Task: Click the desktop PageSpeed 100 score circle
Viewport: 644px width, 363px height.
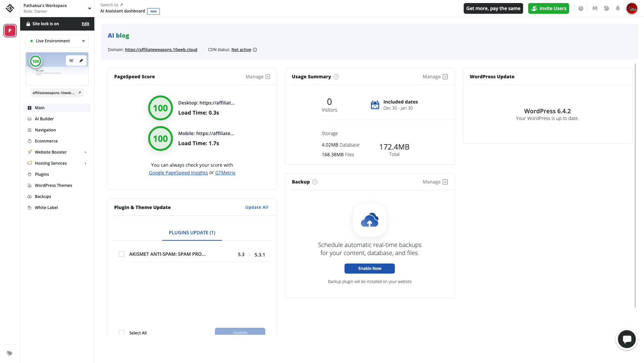Action: pos(160,108)
